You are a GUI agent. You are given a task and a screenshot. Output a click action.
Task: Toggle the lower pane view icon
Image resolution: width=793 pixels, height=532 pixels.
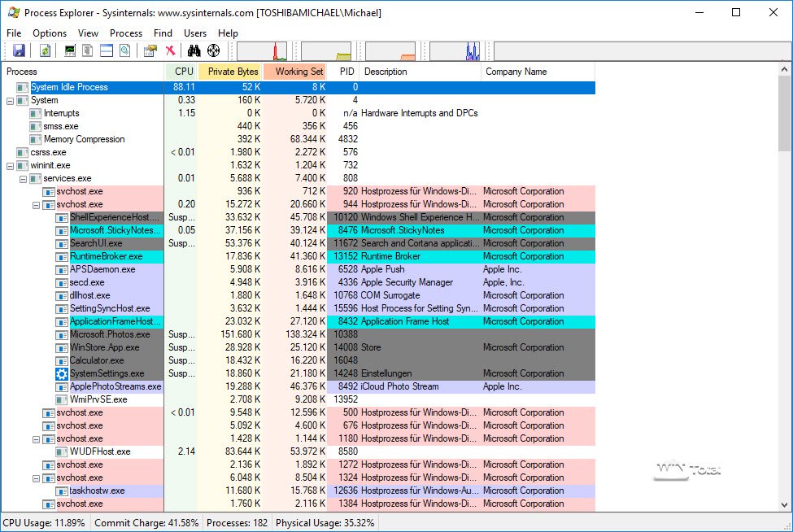point(106,50)
